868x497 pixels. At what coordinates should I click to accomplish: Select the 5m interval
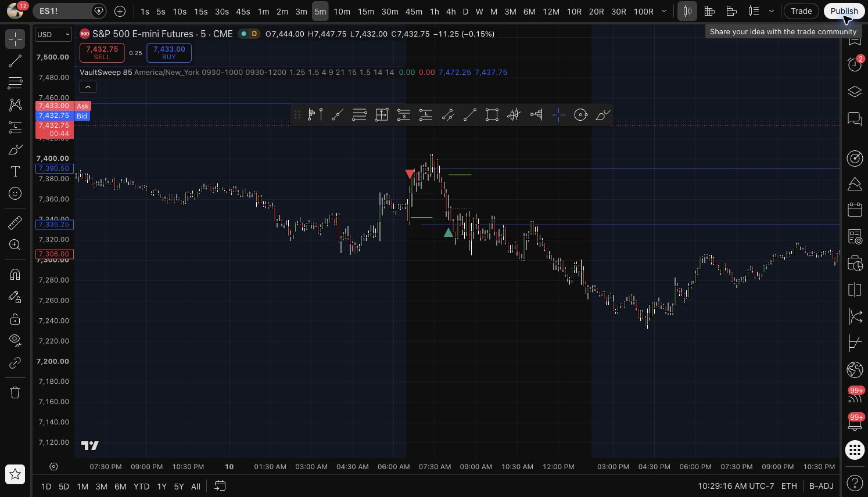(320, 11)
